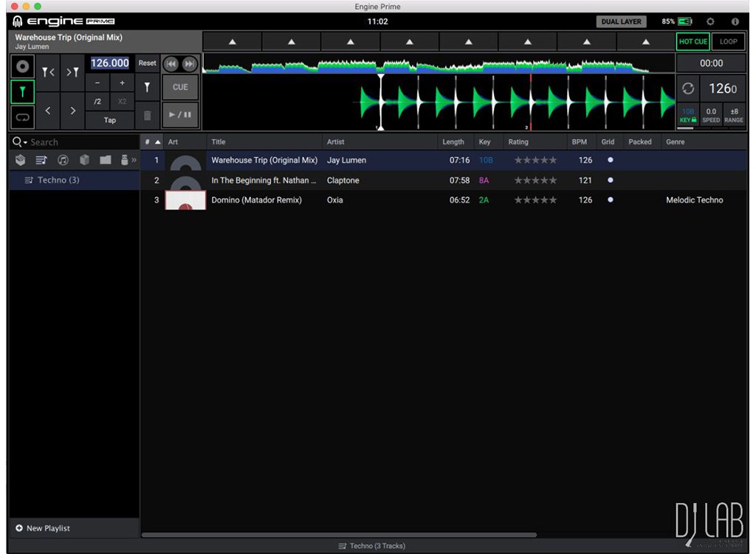This screenshot has height=554, width=756.
Task: Click the track overview waveform to seek
Action: (425, 66)
